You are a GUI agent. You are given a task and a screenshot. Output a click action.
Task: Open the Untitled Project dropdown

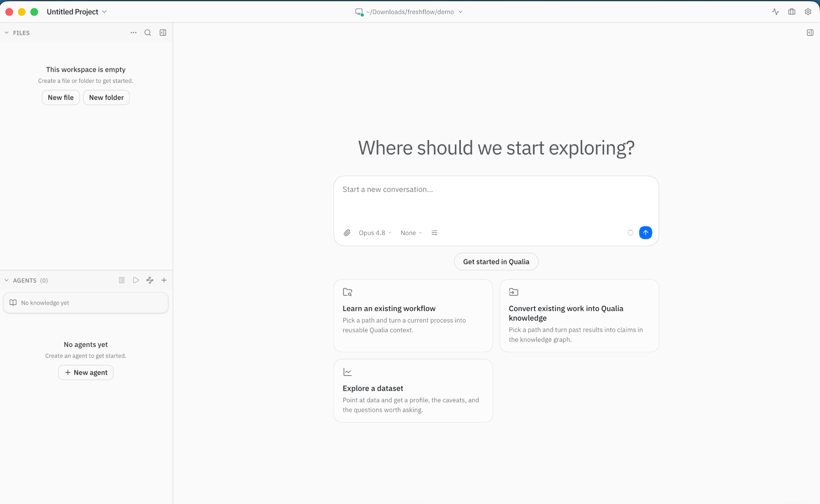[76, 12]
